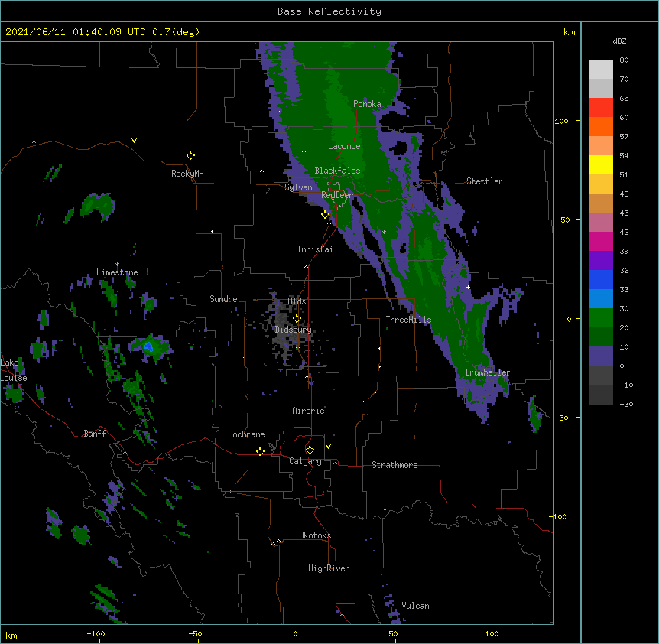Click the RockyMH label
659x644 pixels.
point(187,174)
